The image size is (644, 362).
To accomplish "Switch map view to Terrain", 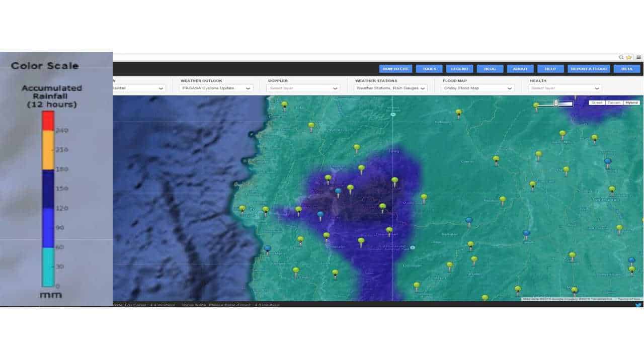I will pos(613,103).
